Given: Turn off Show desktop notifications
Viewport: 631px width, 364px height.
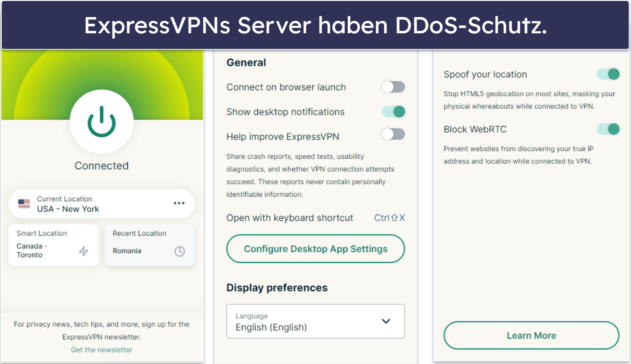Looking at the screenshot, I should pos(393,112).
